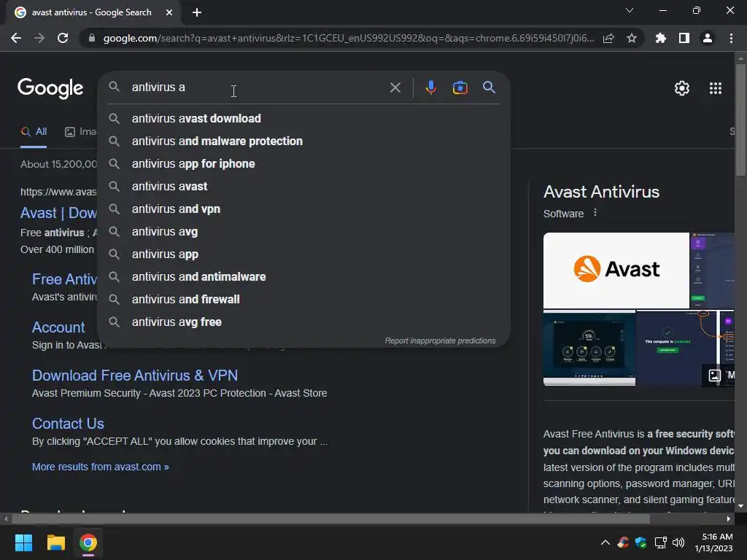Viewport: 747px width, 560px height.
Task: Search by image with camera icon
Action: [460, 87]
